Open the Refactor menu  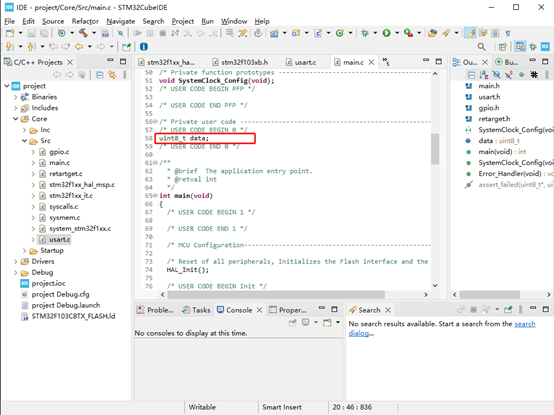point(85,21)
